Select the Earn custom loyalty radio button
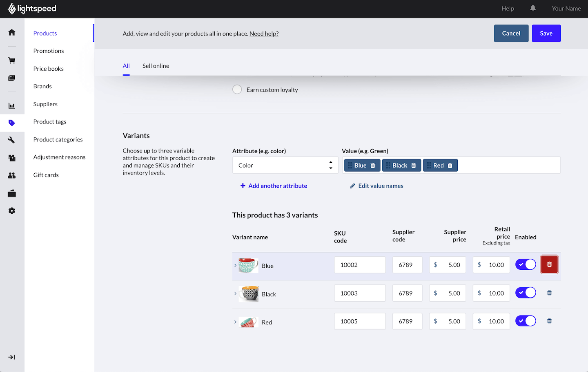 click(x=237, y=90)
